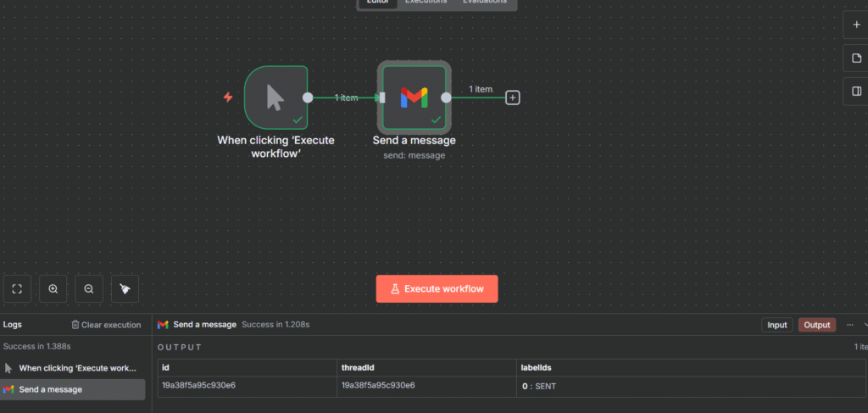Click Clear execution in the Logs header
This screenshot has height=413, width=868.
[x=106, y=325]
